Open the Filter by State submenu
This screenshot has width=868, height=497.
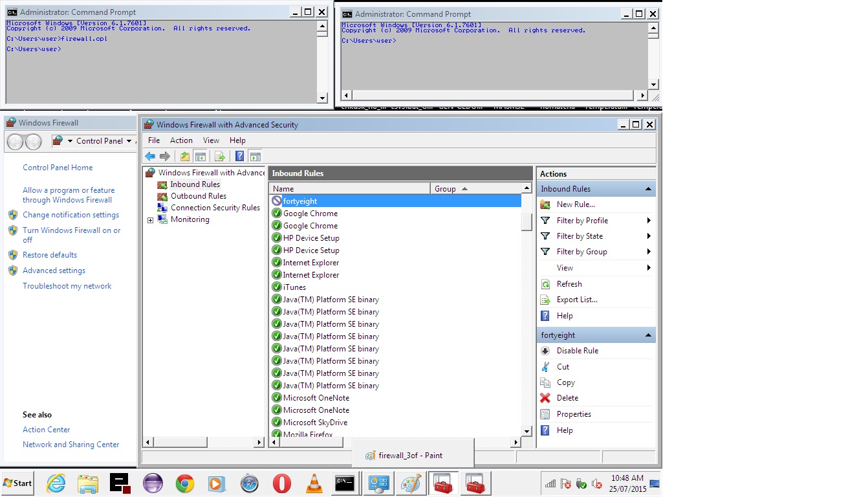[x=596, y=236]
